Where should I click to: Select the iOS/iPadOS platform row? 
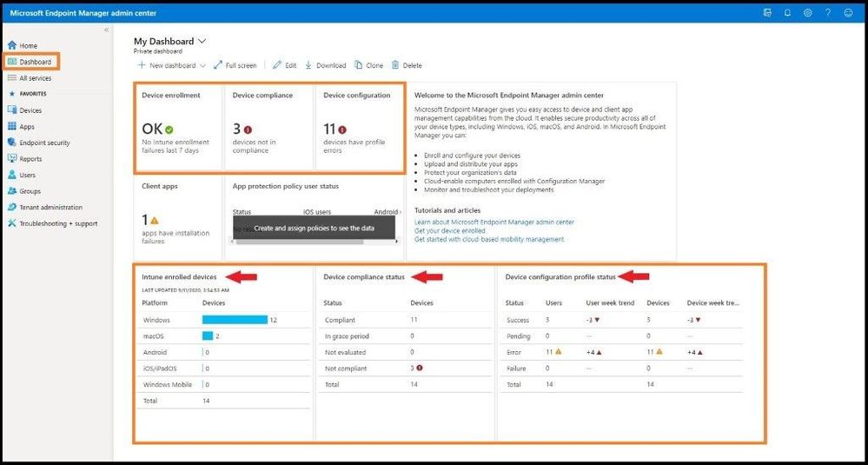coord(223,369)
